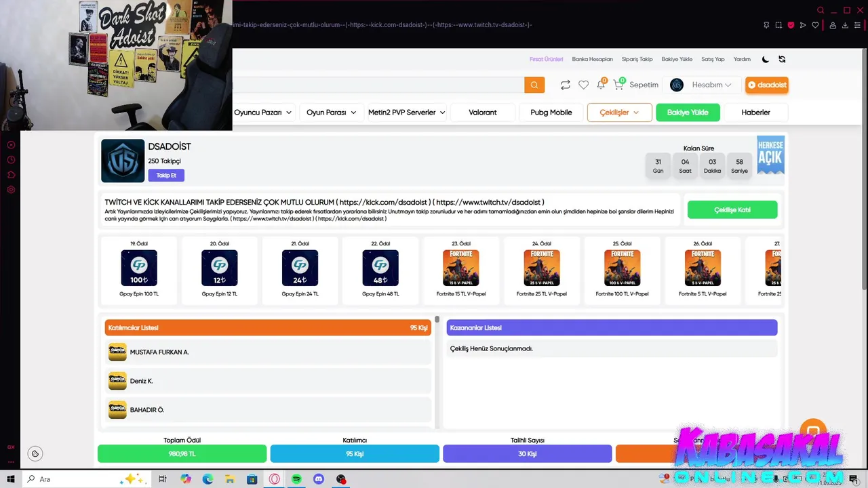Click the DSADOIST profile avatar image

pos(123,161)
